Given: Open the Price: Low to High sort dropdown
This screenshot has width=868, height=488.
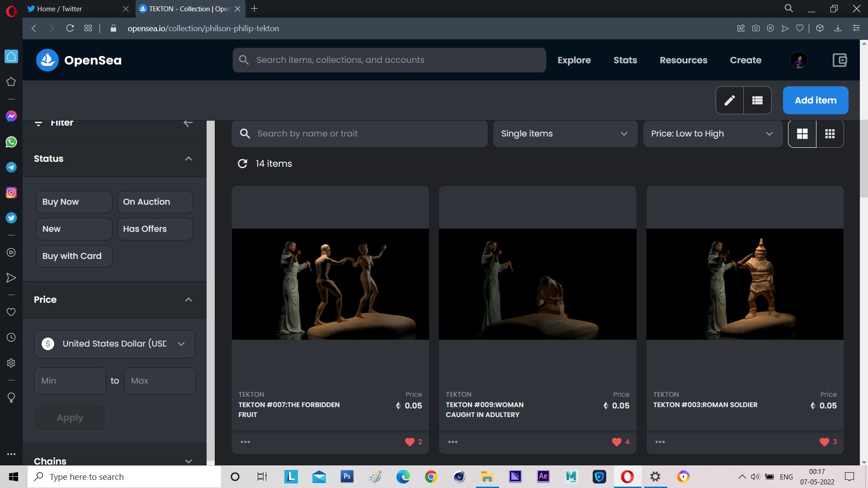Looking at the screenshot, I should coord(712,134).
